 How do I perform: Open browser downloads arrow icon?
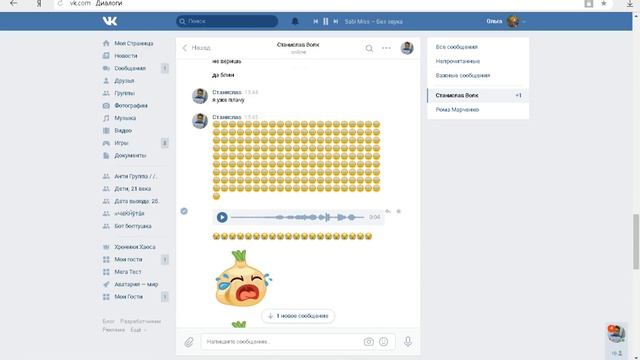[x=630, y=3]
